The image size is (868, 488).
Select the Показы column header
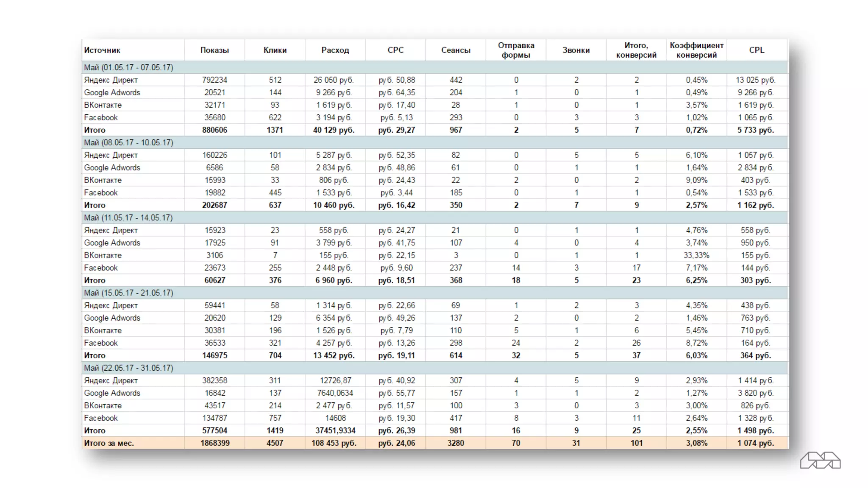tap(214, 50)
